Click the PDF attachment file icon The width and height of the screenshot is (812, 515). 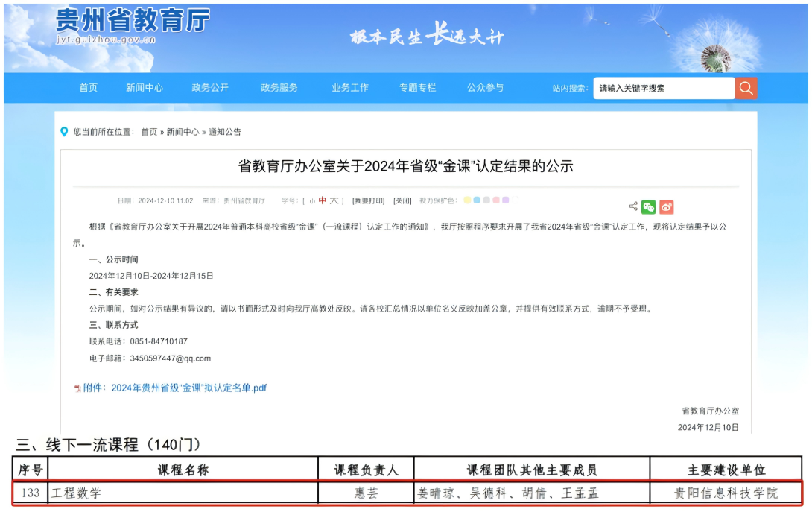tap(77, 388)
